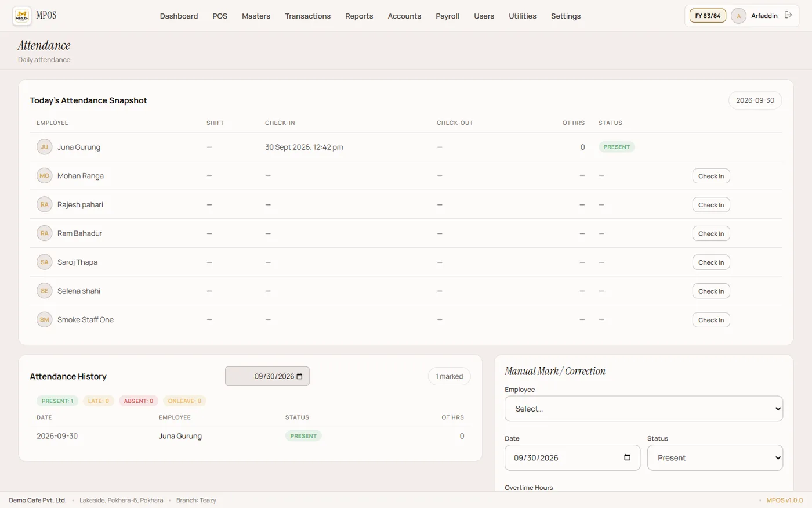Image resolution: width=812 pixels, height=508 pixels.
Task: Click the MPOS logo icon
Action: pyautogui.click(x=22, y=16)
